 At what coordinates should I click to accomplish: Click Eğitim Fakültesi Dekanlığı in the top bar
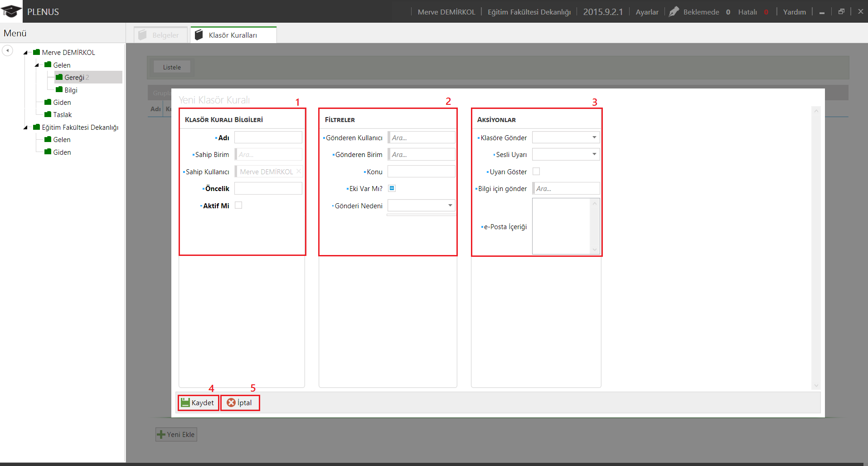[529, 12]
